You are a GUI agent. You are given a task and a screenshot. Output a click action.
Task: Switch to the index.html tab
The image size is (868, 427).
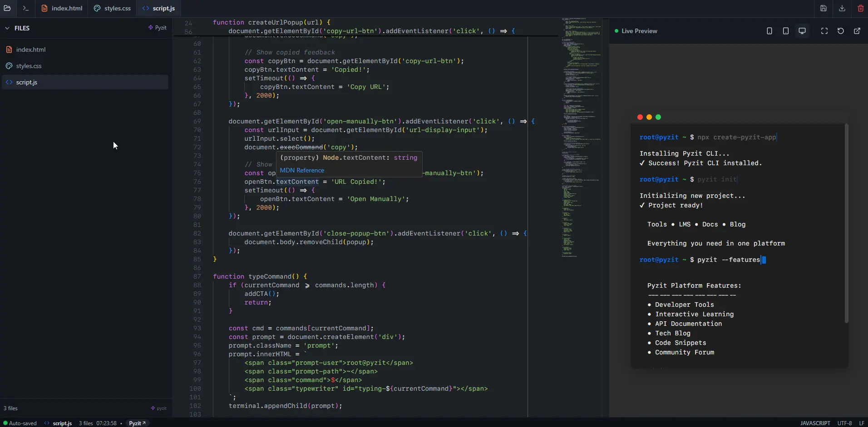(62, 8)
